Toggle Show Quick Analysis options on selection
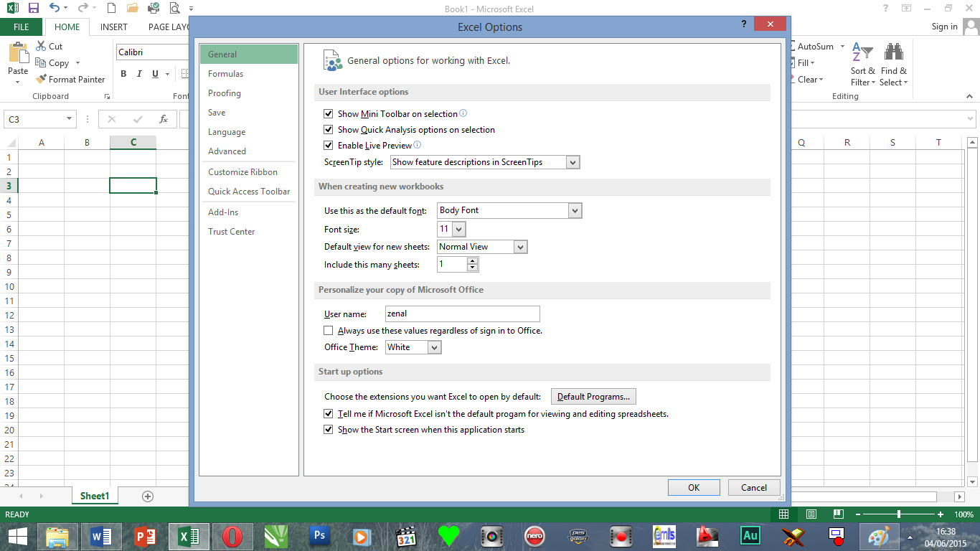The height and width of the screenshot is (551, 980). [329, 130]
